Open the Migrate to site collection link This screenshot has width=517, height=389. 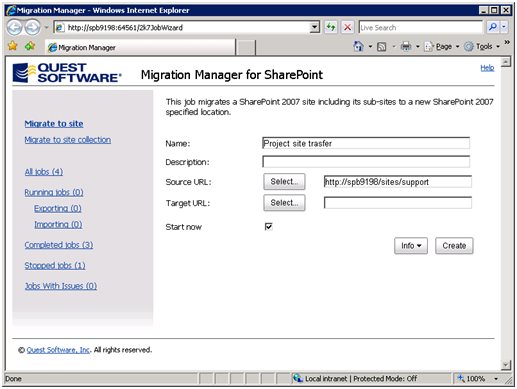tap(68, 140)
